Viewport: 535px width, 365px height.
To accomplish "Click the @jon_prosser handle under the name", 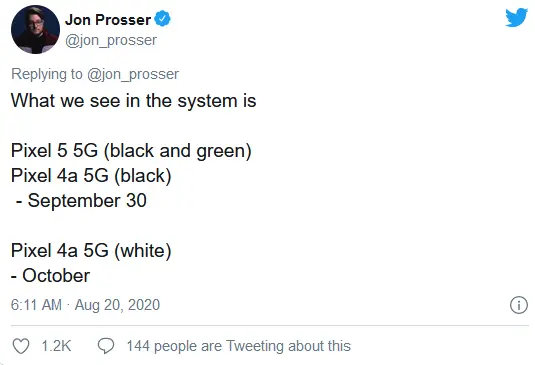I will point(111,40).
